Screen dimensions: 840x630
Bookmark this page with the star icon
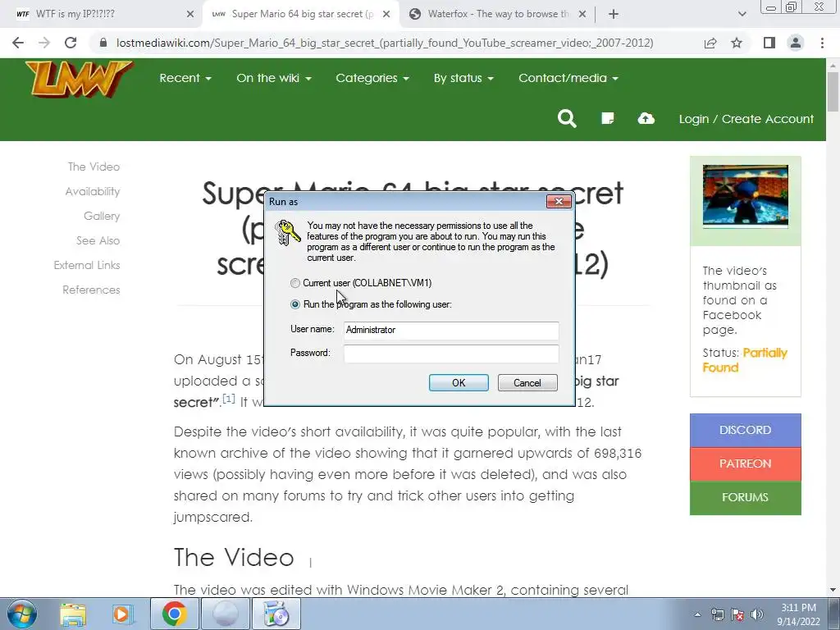[737, 43]
